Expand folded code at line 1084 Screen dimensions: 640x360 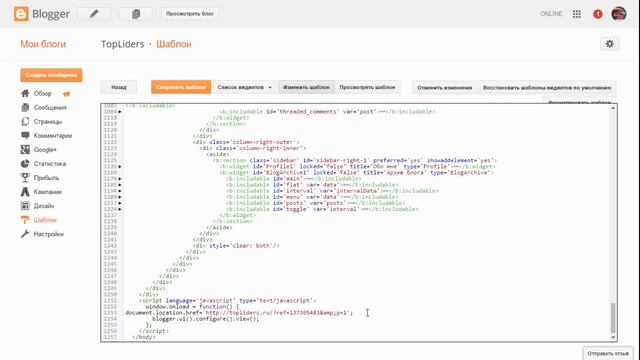(120, 111)
